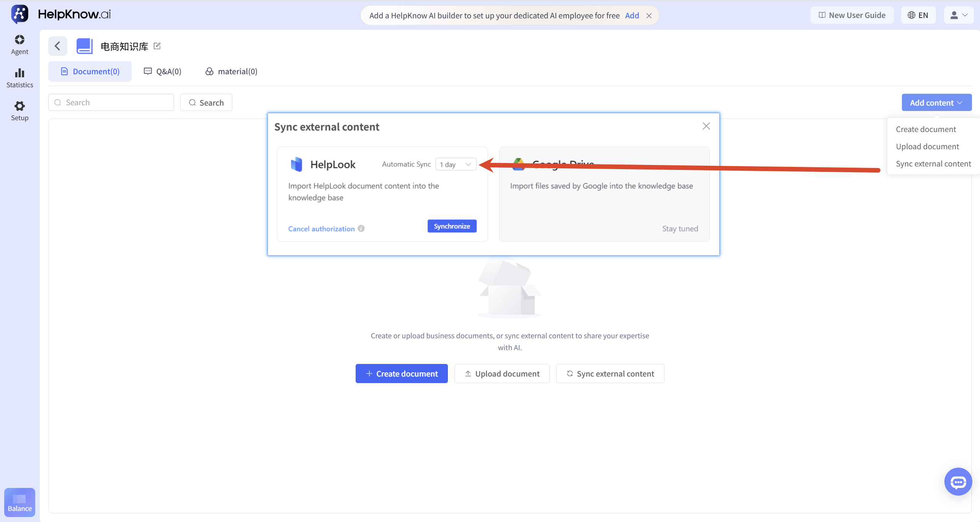
Task: Open the Balance widget
Action: click(x=20, y=502)
